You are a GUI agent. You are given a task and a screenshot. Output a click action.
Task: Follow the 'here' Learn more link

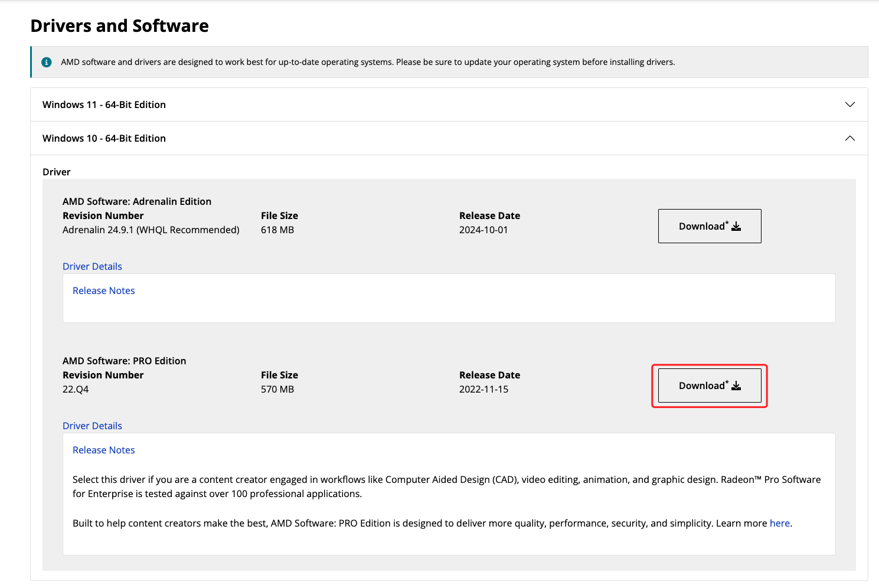tap(779, 523)
